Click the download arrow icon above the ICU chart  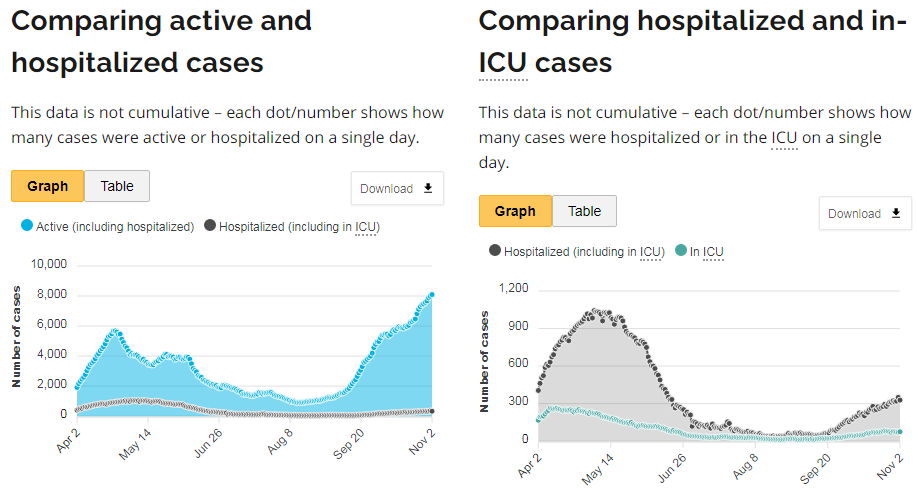click(896, 213)
